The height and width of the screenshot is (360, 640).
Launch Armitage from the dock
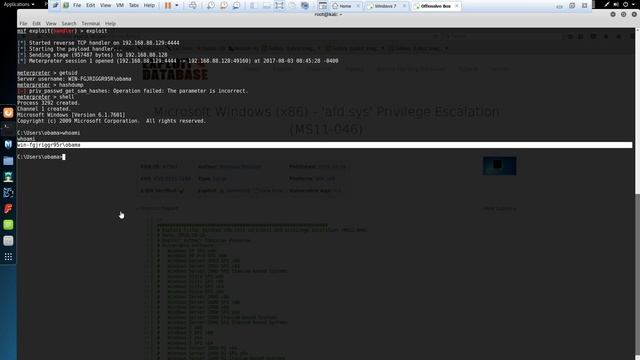8,177
